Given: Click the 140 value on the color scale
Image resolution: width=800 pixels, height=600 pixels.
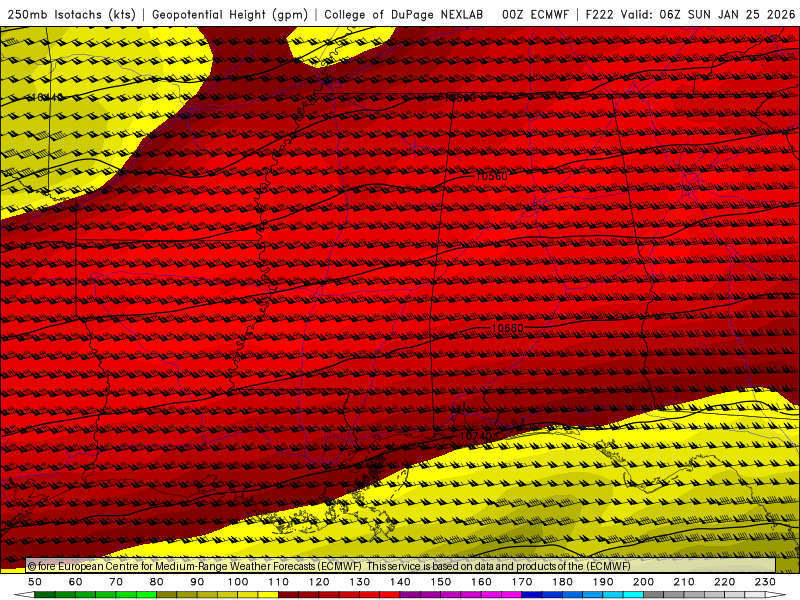Looking at the screenshot, I should point(400,582).
